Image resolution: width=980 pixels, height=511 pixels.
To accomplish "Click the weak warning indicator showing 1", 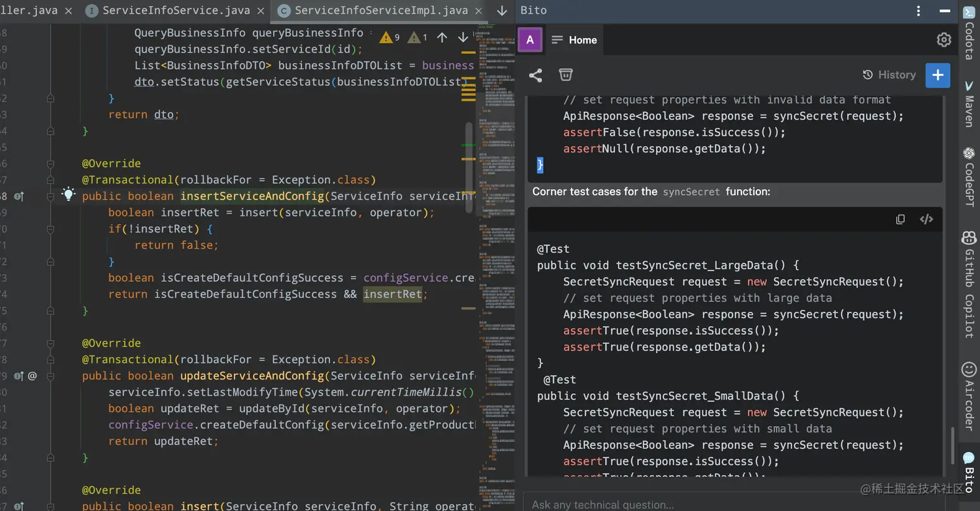I will click(x=417, y=38).
